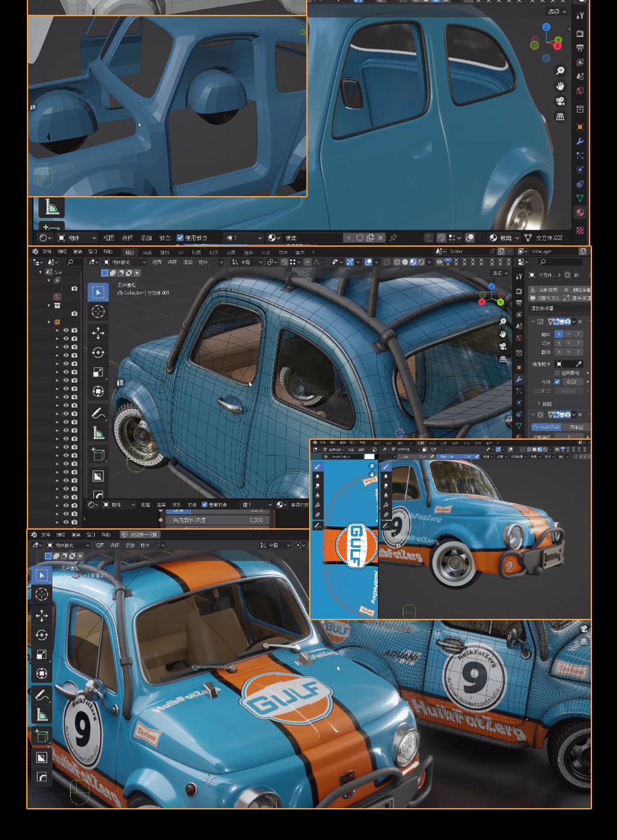Open 添加修改器 add modifier dropdown
The width and height of the screenshot is (617, 840).
pyautogui.click(x=559, y=309)
